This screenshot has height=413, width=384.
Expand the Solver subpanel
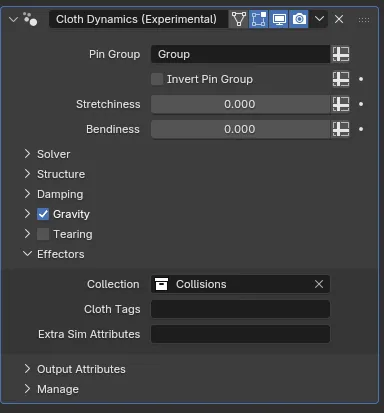point(27,154)
